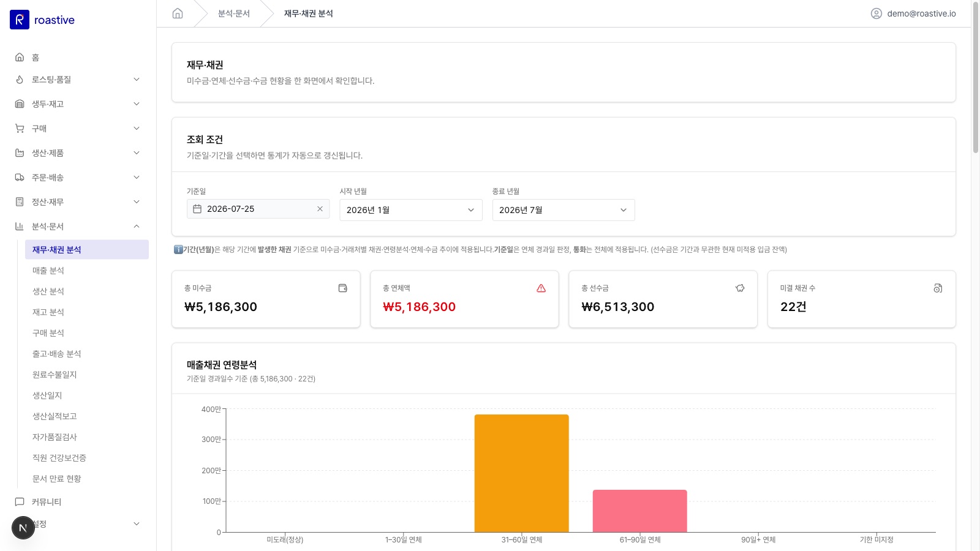
Task: Click the user account avatar icon
Action: pyautogui.click(x=876, y=13)
